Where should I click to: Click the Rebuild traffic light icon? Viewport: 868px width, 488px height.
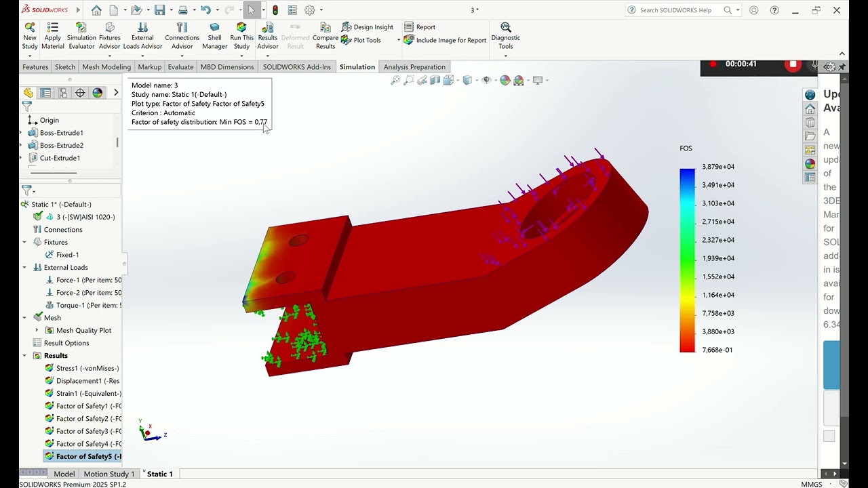coord(275,10)
